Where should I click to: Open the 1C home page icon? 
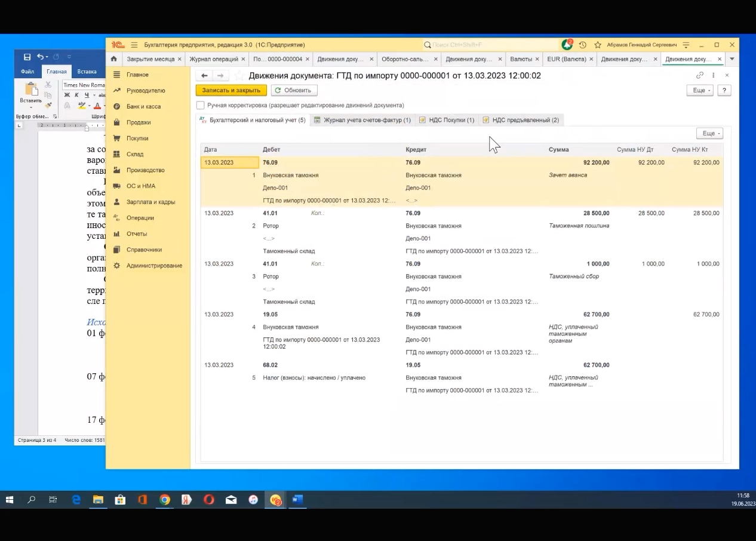pyautogui.click(x=114, y=59)
